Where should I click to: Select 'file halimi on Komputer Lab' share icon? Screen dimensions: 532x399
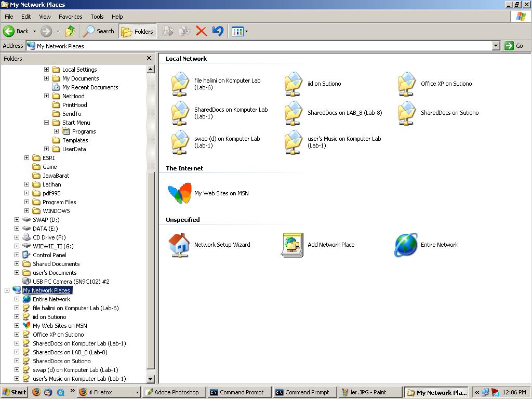click(x=180, y=84)
